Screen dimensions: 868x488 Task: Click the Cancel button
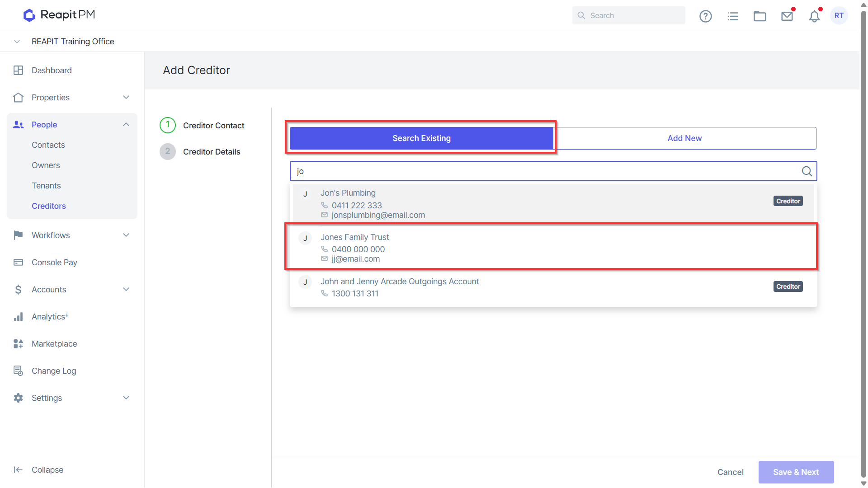click(730, 472)
